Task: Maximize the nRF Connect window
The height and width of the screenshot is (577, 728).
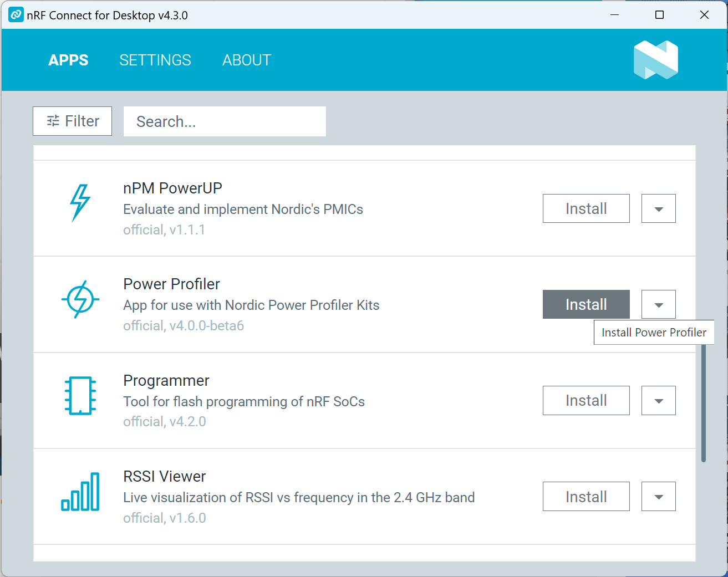Action: pyautogui.click(x=659, y=15)
